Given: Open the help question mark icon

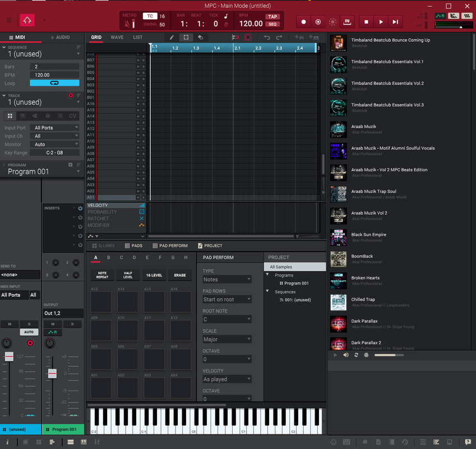Looking at the screenshot, I should [x=468, y=442].
